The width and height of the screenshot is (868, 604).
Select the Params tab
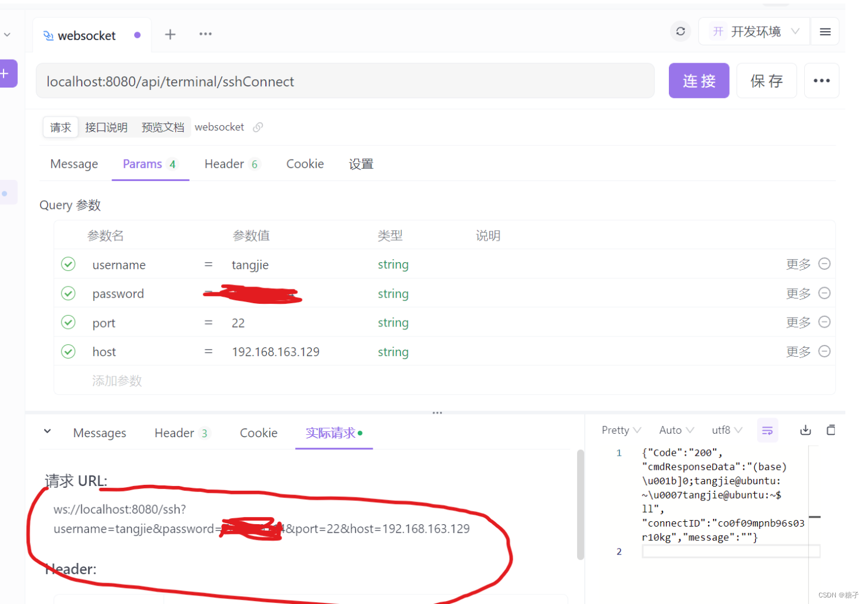click(150, 164)
